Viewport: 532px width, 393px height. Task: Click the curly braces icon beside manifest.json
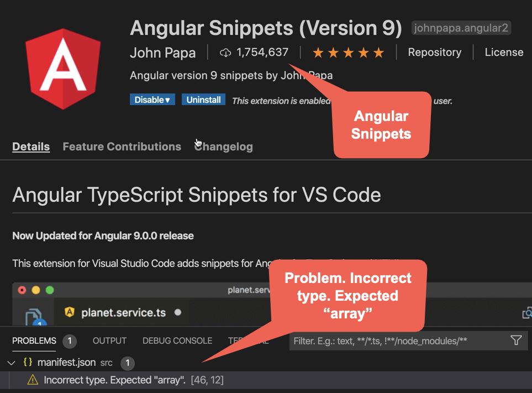pyautogui.click(x=28, y=362)
